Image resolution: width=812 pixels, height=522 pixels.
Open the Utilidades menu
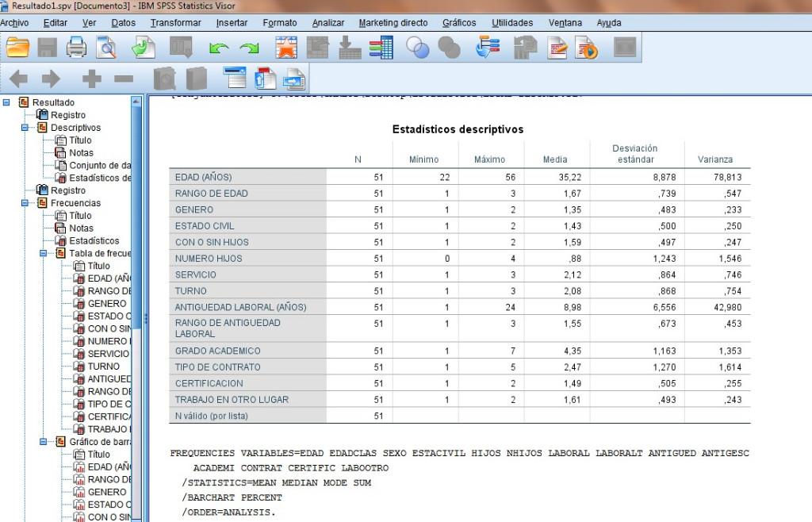512,23
